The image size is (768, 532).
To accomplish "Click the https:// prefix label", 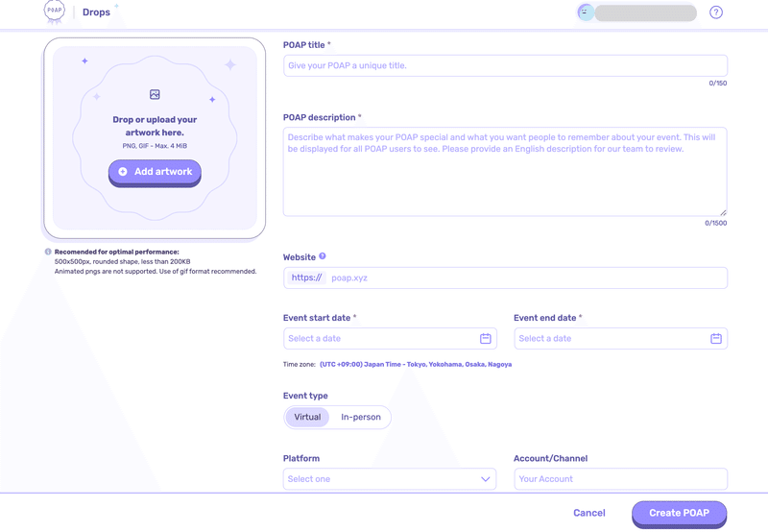I will click(x=306, y=278).
